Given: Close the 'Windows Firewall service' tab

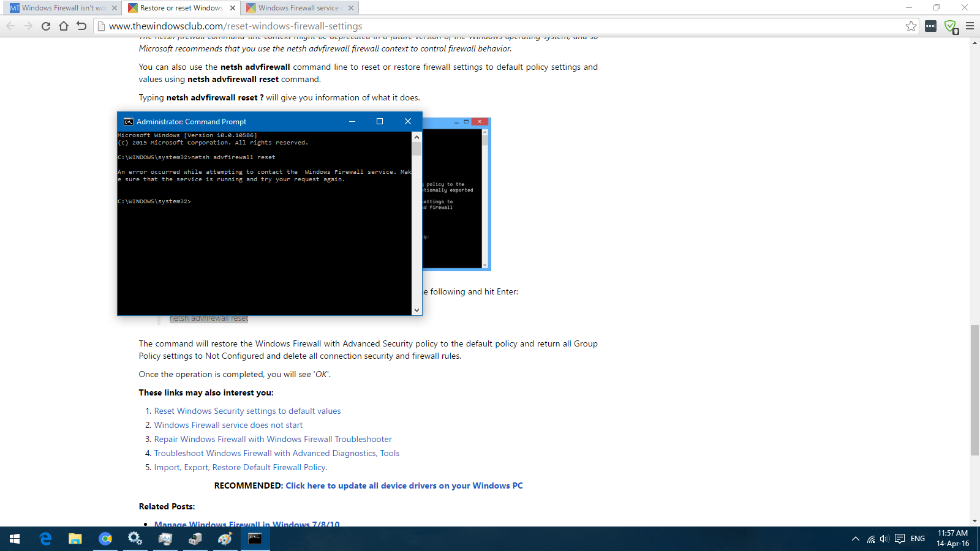Looking at the screenshot, I should (351, 8).
